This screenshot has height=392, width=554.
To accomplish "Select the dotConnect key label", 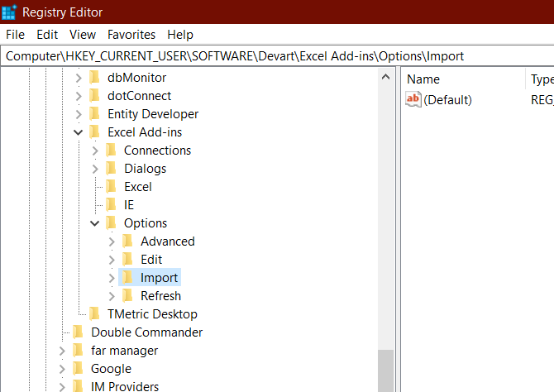I will click(x=139, y=96).
